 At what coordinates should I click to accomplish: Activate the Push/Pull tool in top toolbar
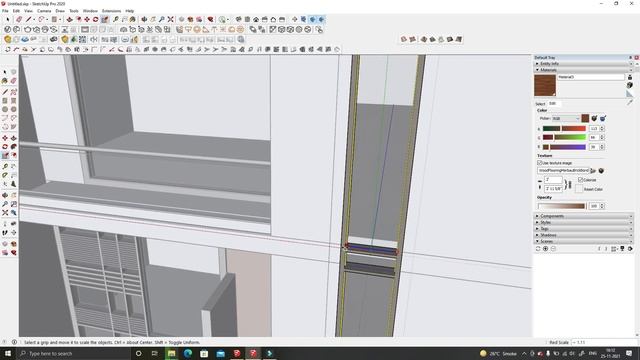(69, 19)
